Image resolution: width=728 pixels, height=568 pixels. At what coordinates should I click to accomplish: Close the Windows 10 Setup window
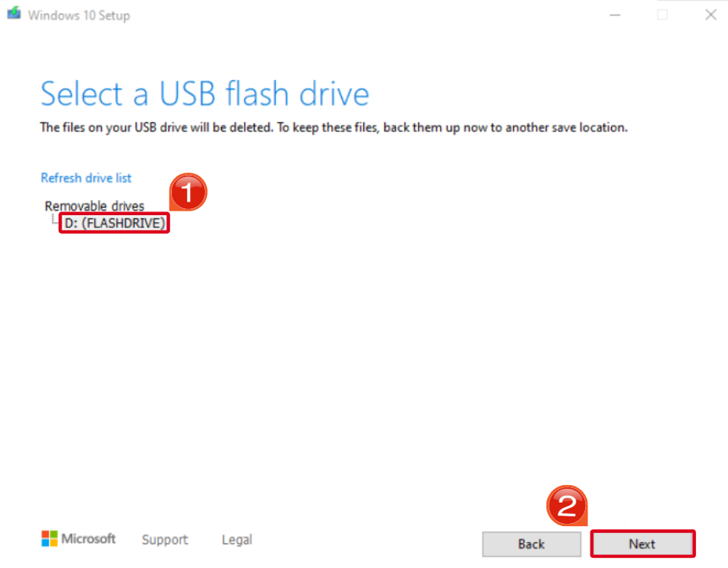[x=711, y=14]
